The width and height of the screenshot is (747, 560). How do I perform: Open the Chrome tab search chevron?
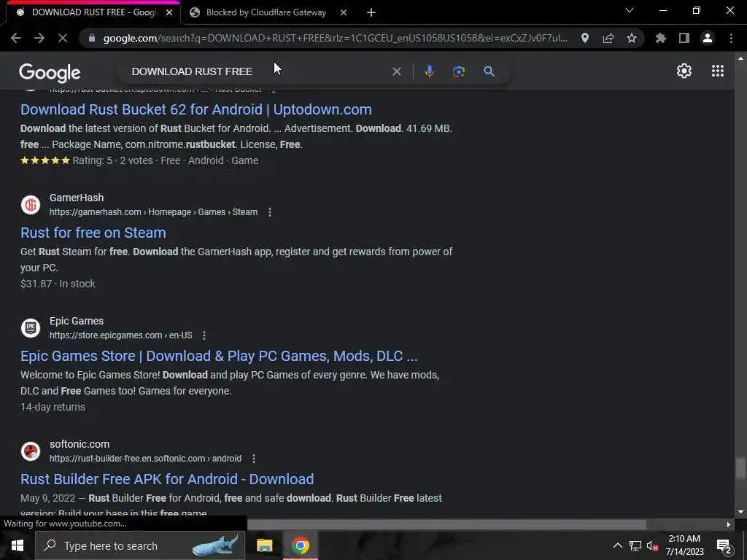pyautogui.click(x=630, y=10)
